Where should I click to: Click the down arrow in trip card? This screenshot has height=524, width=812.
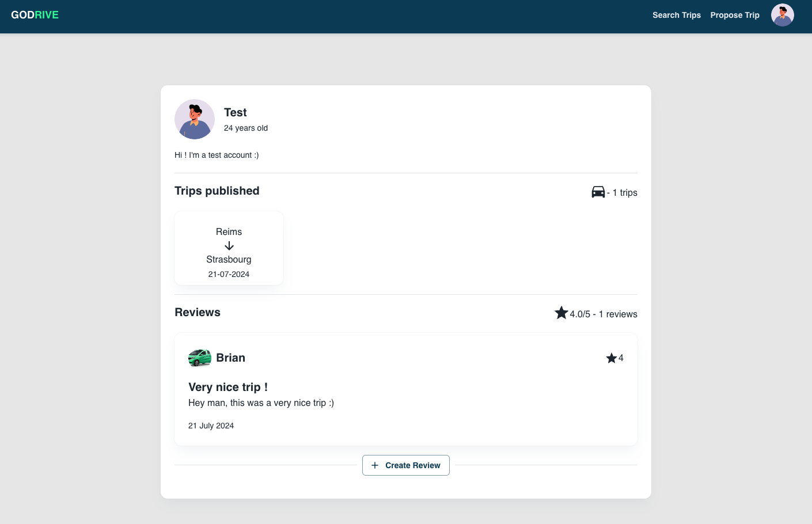(229, 246)
